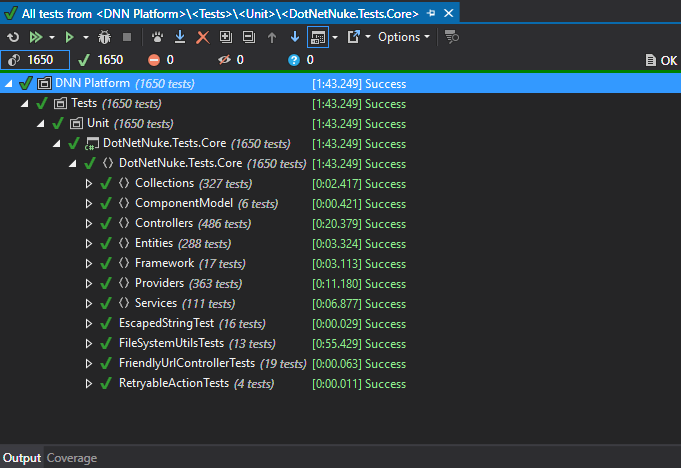This screenshot has height=468, width=681.
Task: Switch to the Output tab
Action: point(22,458)
